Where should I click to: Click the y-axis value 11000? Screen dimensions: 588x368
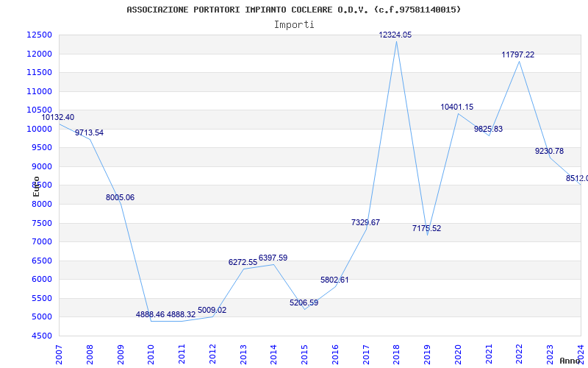click(x=40, y=91)
